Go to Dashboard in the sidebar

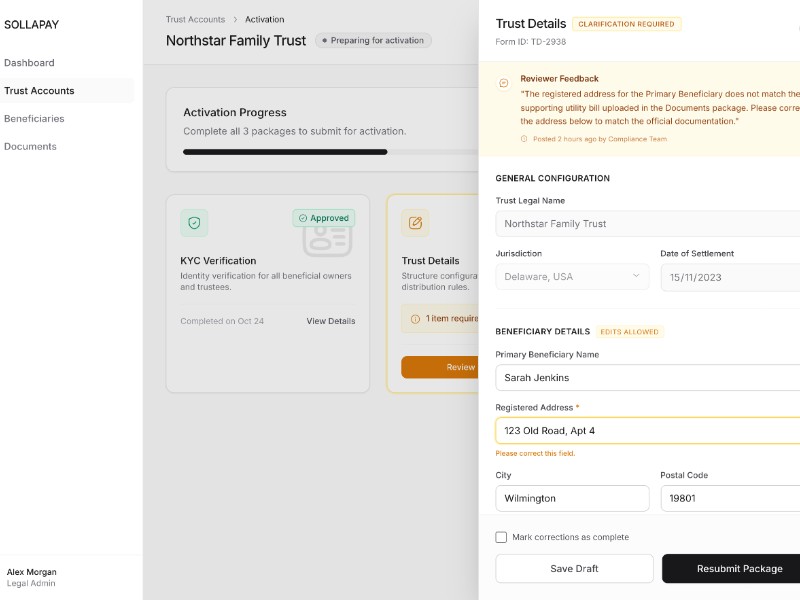coord(29,63)
